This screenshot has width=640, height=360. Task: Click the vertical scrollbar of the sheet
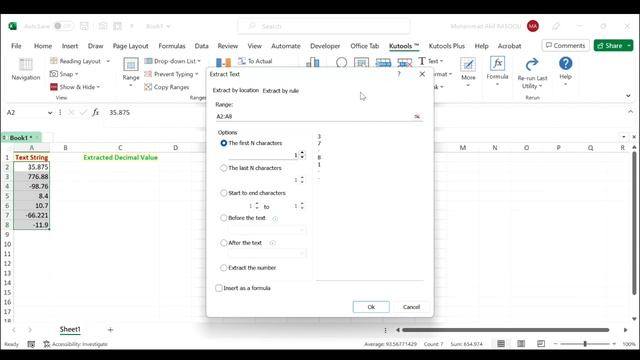pyautogui.click(x=634, y=223)
